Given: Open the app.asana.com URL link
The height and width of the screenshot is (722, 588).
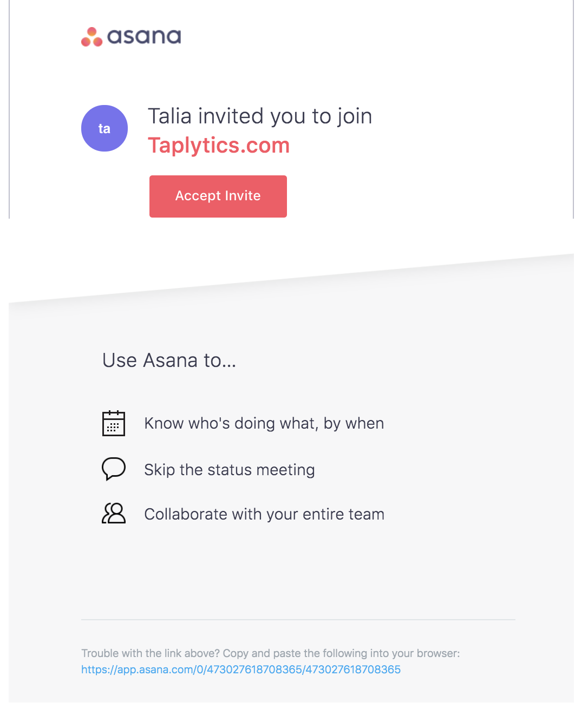Looking at the screenshot, I should coord(241,670).
